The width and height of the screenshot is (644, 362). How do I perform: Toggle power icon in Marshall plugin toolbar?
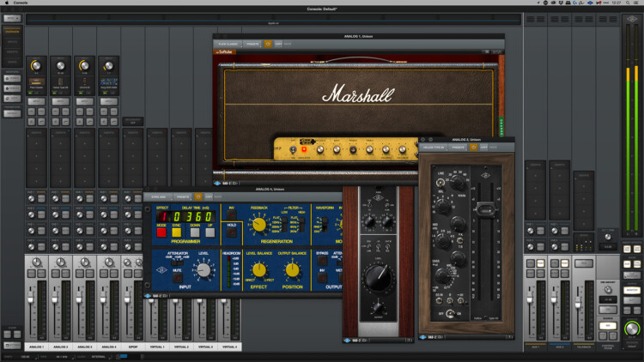tap(268, 44)
